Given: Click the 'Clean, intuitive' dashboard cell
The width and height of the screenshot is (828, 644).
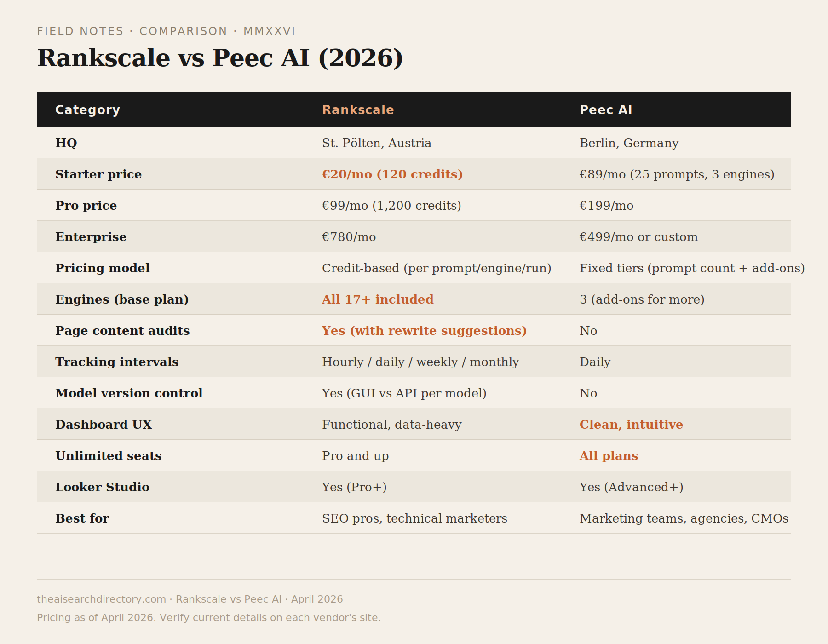Looking at the screenshot, I should click(x=631, y=425).
